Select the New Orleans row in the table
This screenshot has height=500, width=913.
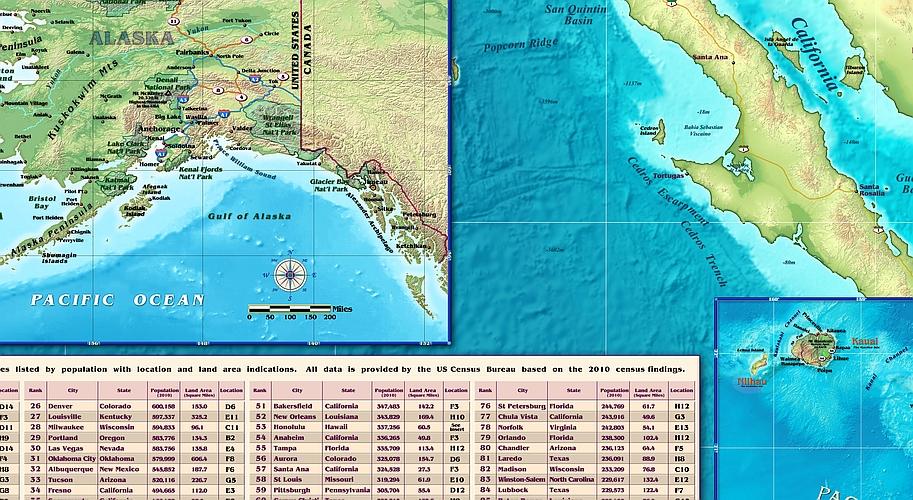pos(360,417)
